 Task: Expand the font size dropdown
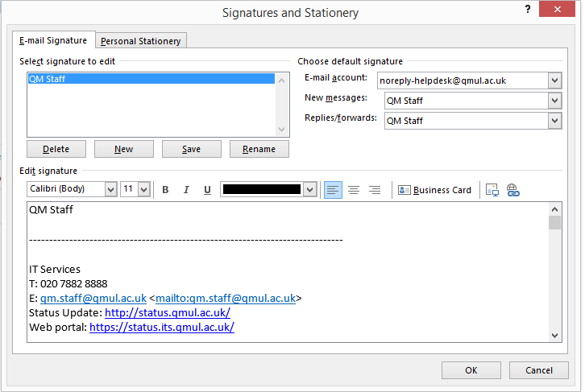(x=143, y=190)
